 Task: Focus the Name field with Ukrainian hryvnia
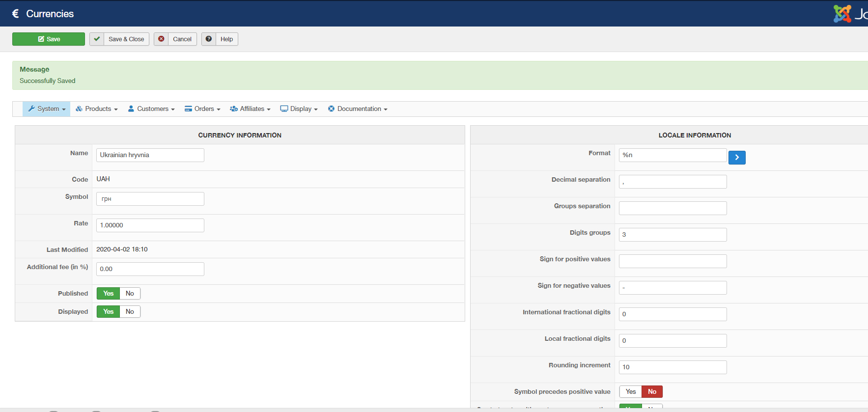[150, 155]
